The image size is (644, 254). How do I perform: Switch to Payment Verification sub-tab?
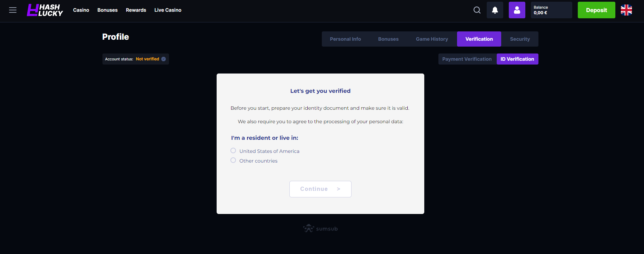[467, 59]
